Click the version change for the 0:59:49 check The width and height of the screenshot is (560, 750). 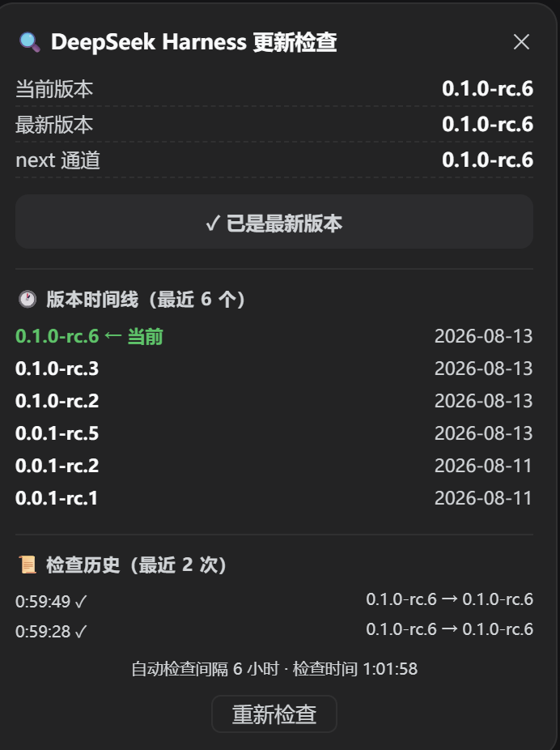pyautogui.click(x=450, y=599)
